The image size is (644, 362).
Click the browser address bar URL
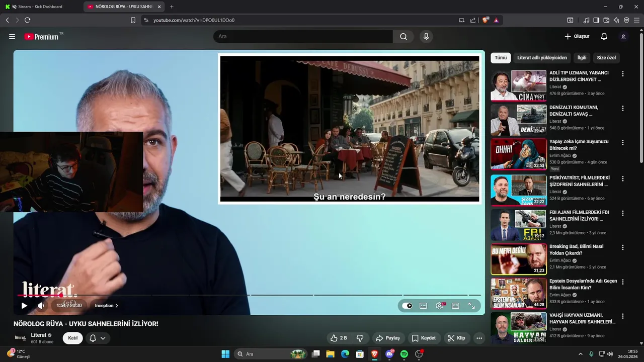pyautogui.click(x=194, y=20)
